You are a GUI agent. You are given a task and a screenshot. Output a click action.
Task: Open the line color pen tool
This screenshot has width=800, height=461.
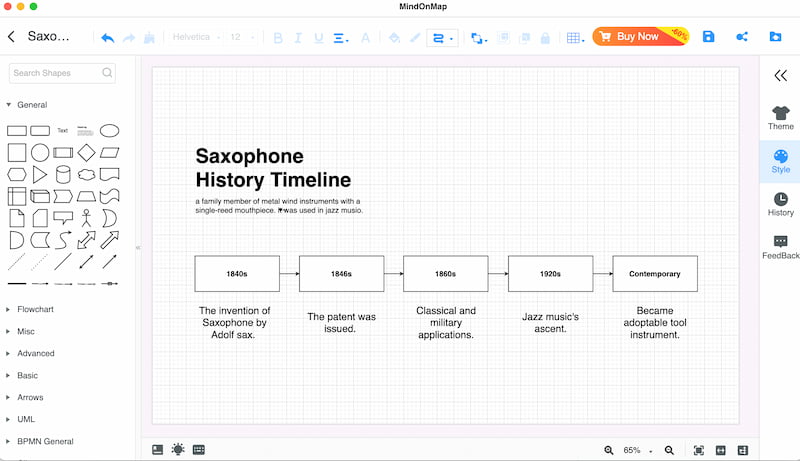[415, 38]
